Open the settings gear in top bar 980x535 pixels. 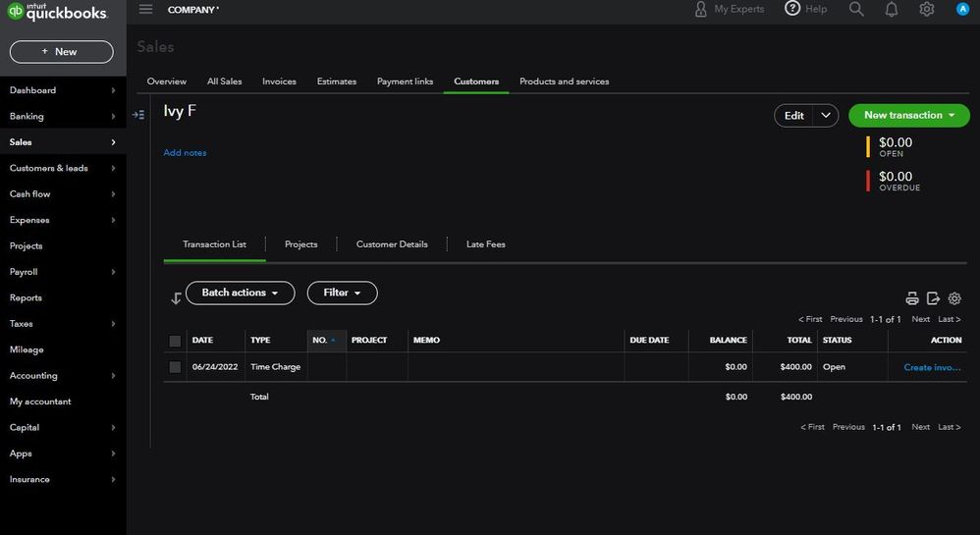tap(926, 9)
